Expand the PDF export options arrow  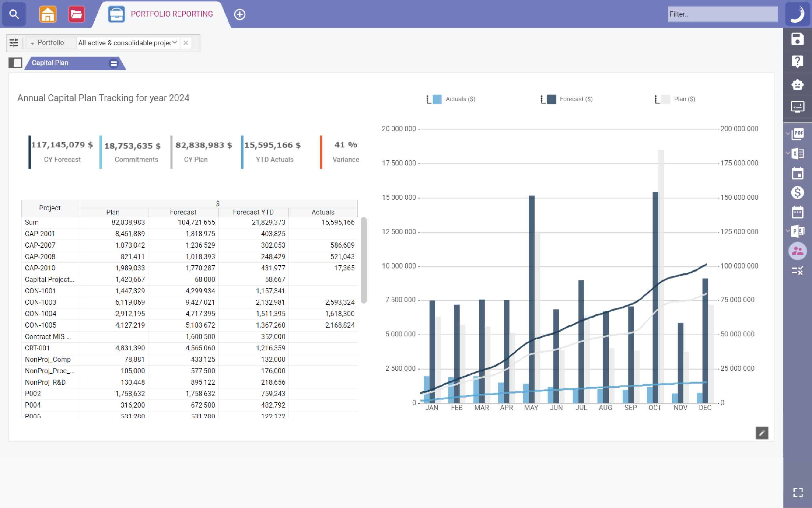click(788, 134)
